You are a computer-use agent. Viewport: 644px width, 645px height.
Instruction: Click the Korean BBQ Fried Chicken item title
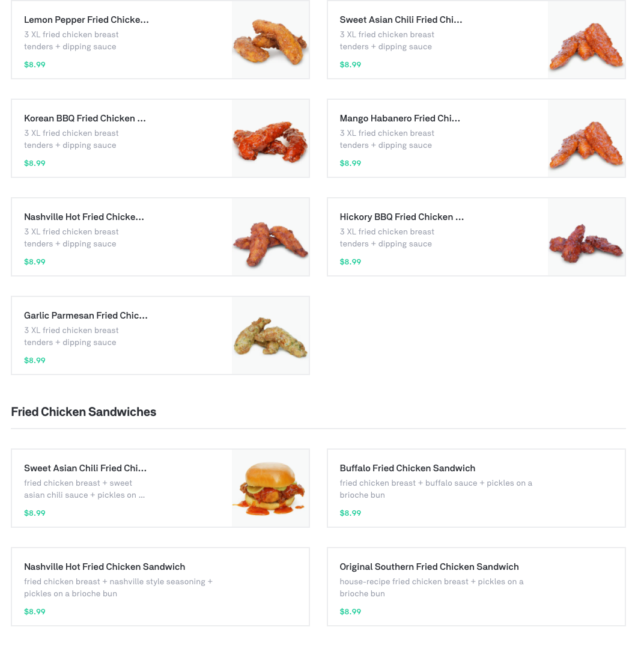coord(85,118)
